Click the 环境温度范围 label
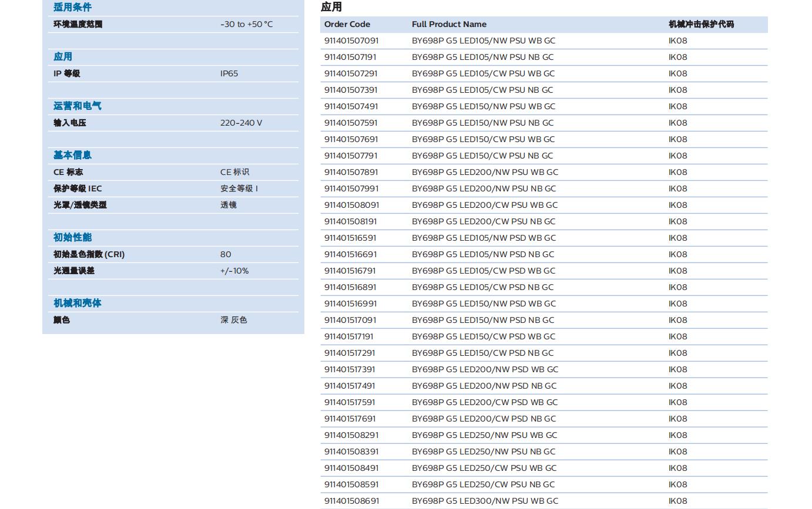Viewport: 812px width, 509px height. point(78,24)
